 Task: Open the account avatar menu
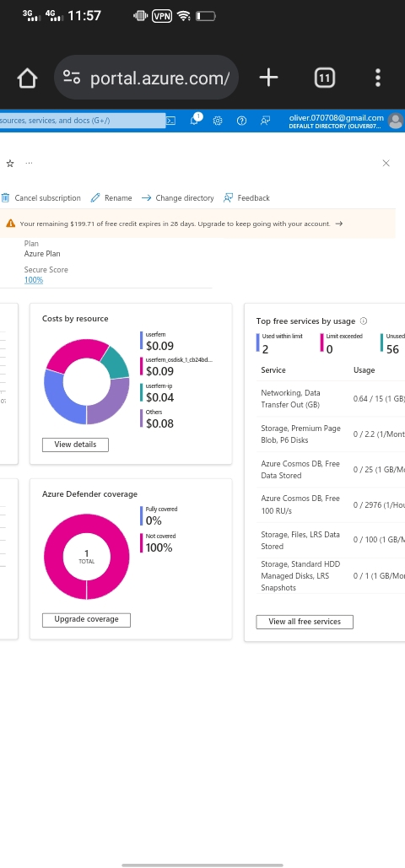(396, 121)
